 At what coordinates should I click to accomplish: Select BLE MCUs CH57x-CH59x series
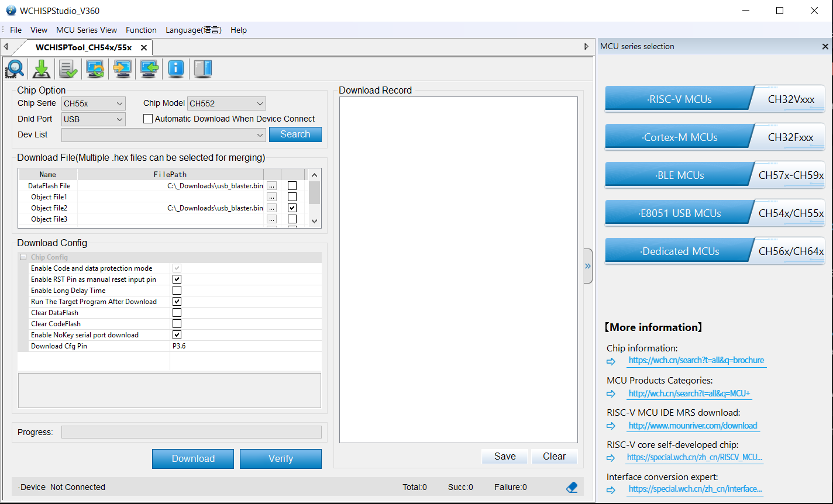(x=715, y=175)
